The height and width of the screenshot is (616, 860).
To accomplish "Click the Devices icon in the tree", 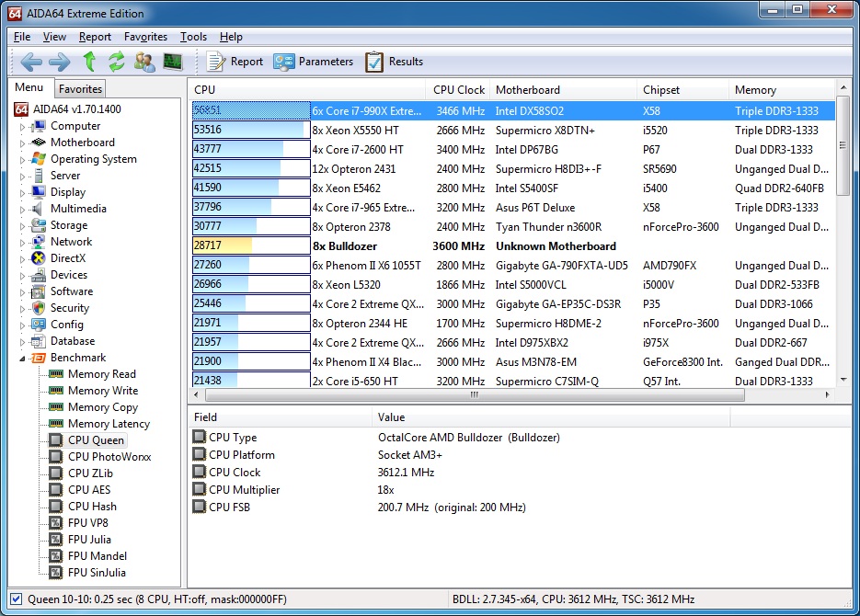I will coord(39,275).
